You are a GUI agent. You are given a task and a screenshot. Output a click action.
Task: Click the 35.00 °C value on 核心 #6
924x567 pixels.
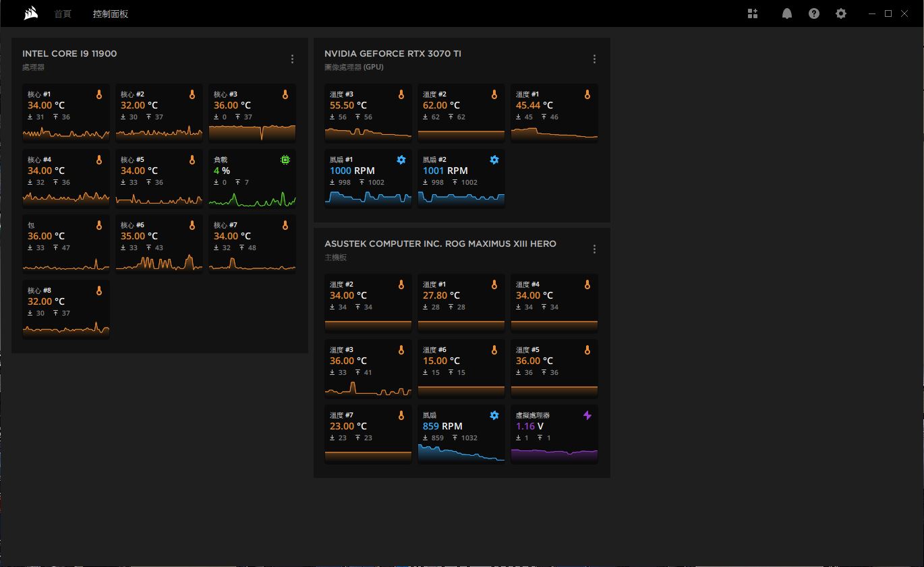[139, 236]
